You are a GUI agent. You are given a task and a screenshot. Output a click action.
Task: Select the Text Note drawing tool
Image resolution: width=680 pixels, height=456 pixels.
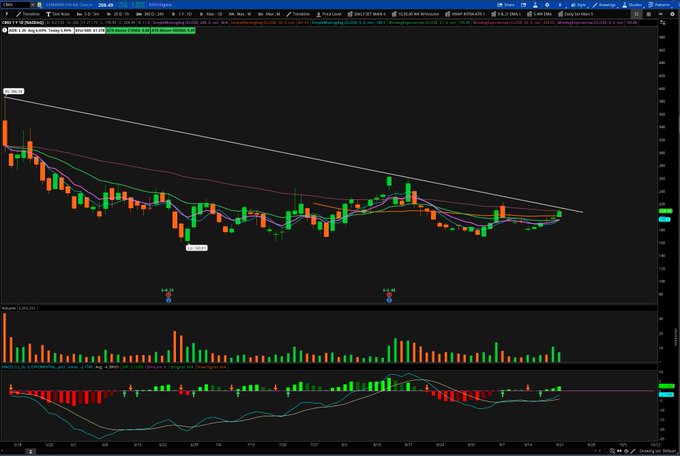pos(58,14)
